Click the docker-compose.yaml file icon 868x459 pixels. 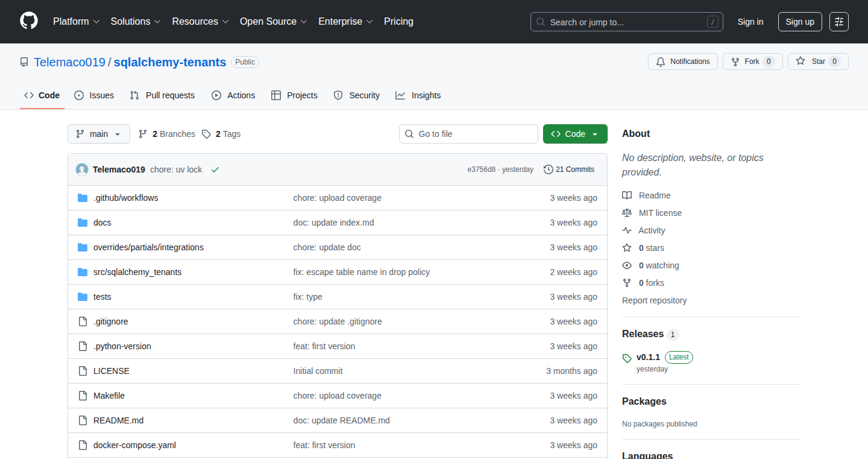click(83, 445)
